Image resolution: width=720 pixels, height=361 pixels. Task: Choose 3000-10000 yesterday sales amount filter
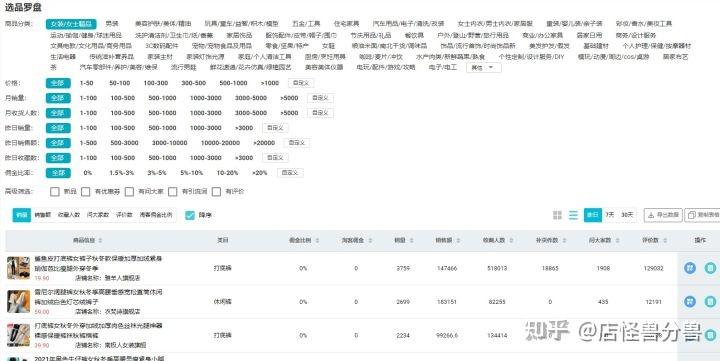[169, 143]
